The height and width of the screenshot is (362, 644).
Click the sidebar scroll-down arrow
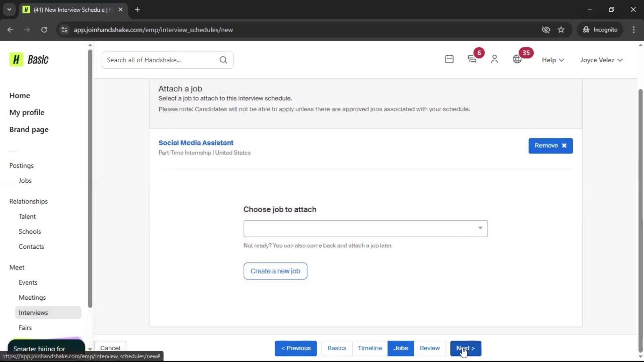pos(90,349)
